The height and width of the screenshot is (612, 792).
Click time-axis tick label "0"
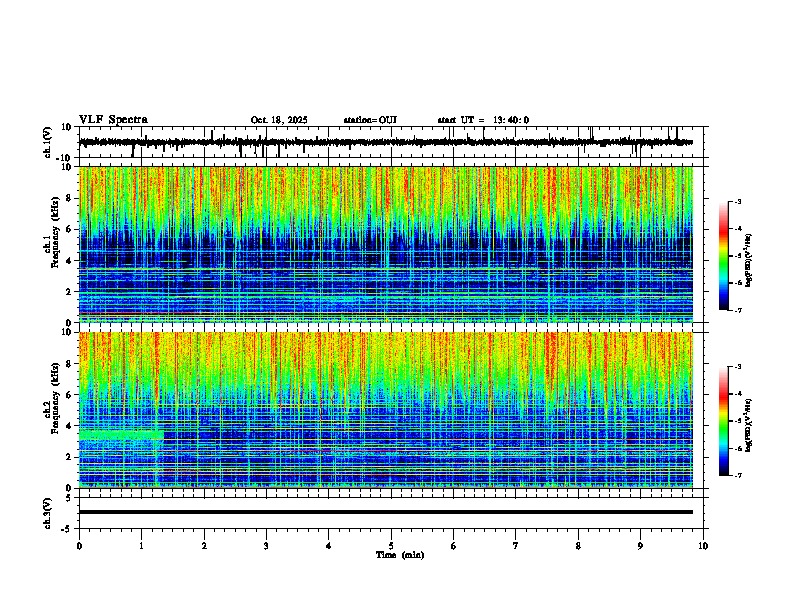(79, 546)
